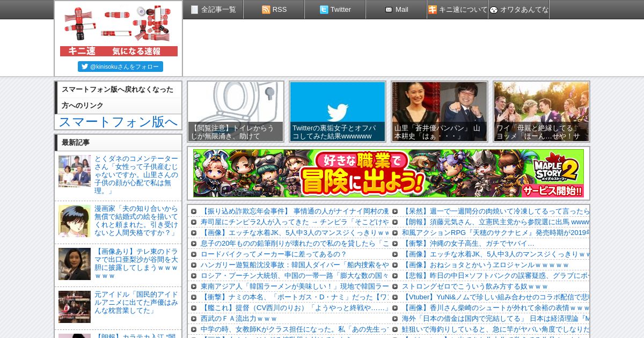Open link ロードバイクってメーカー事に差ってあるの？

(274, 254)
